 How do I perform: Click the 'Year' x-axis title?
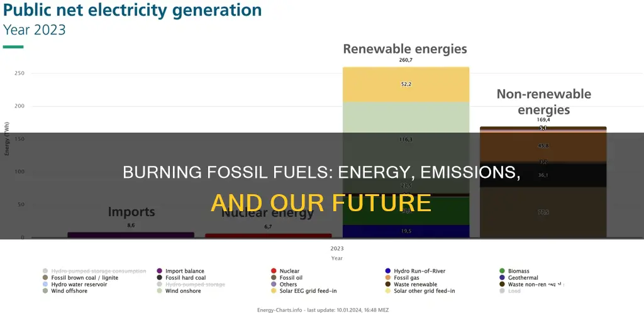337,258
